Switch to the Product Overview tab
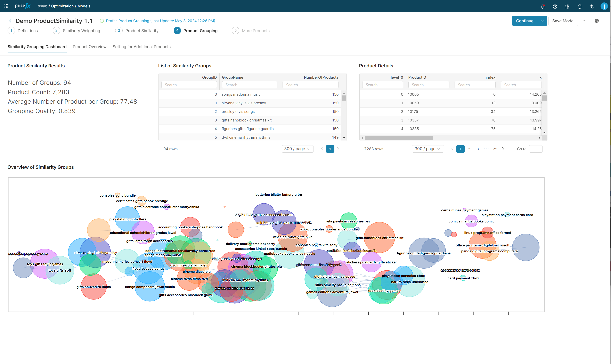The width and height of the screenshot is (611, 364). coord(89,47)
